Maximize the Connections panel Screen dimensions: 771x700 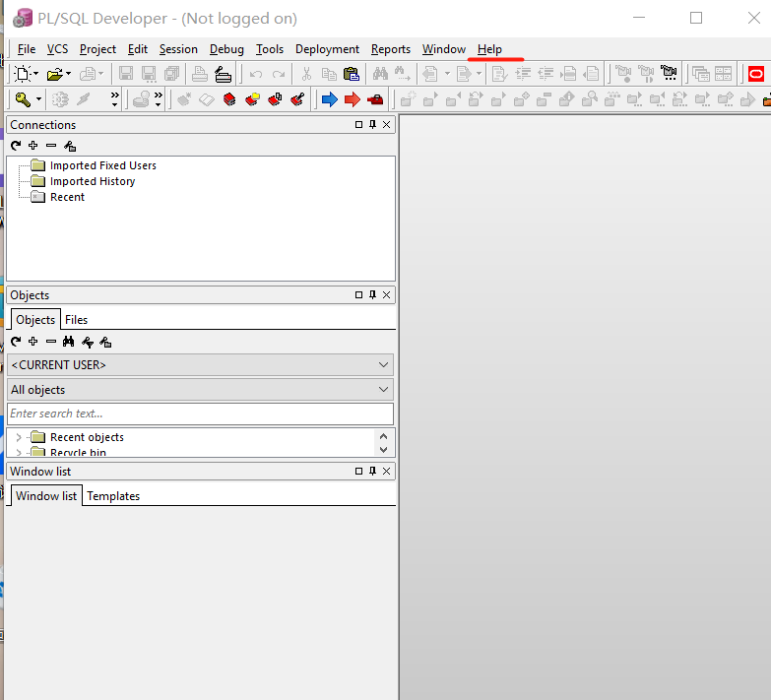tap(359, 124)
